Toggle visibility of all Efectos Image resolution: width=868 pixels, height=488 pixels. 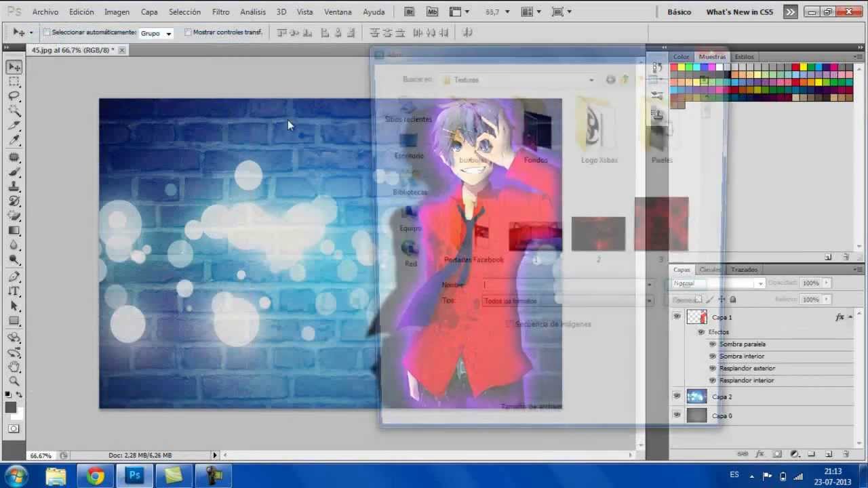tap(701, 332)
